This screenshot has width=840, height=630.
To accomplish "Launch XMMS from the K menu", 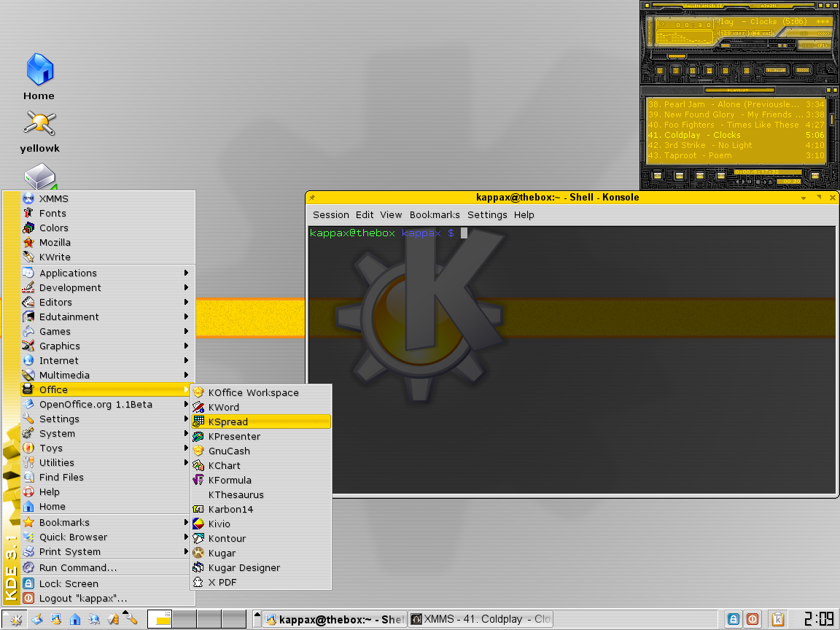I will coord(108,198).
